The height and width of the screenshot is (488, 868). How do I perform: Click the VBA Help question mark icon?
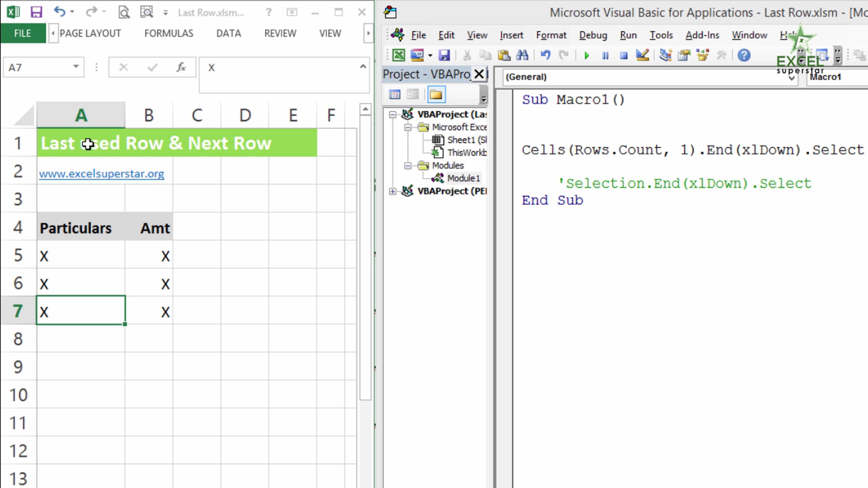tap(744, 55)
